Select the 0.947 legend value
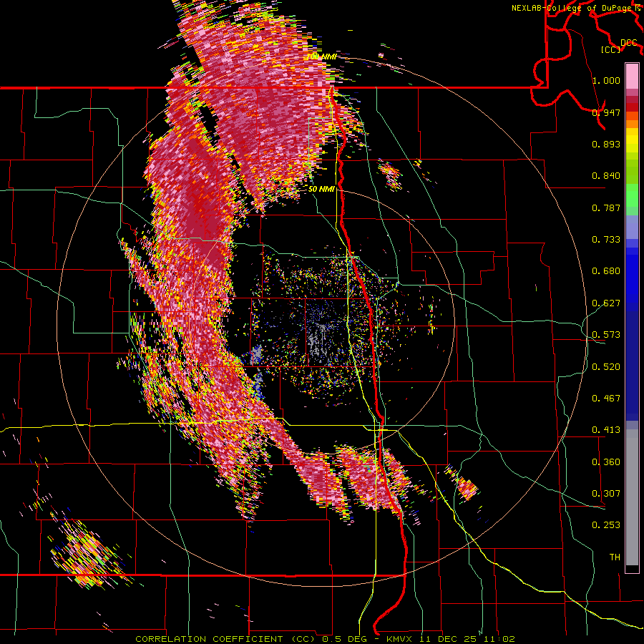 click(x=606, y=112)
